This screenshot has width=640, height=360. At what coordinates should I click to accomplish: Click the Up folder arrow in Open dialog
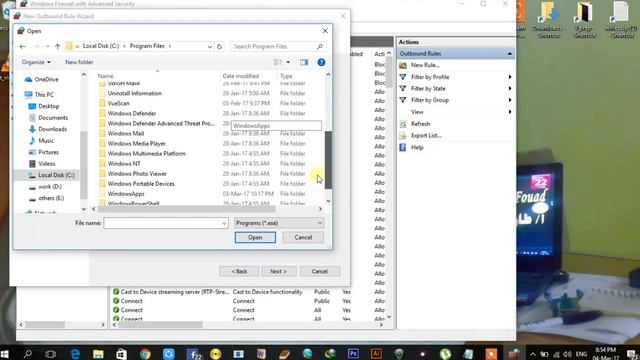(x=58, y=47)
